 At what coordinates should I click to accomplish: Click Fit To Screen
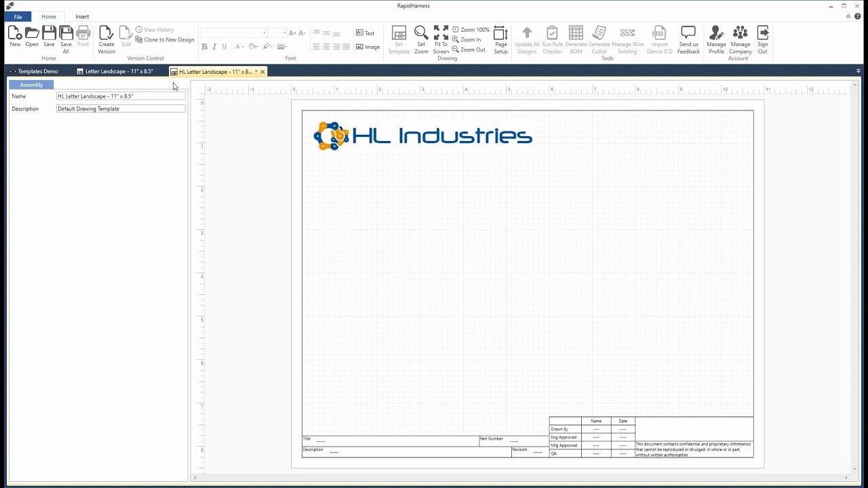441,39
